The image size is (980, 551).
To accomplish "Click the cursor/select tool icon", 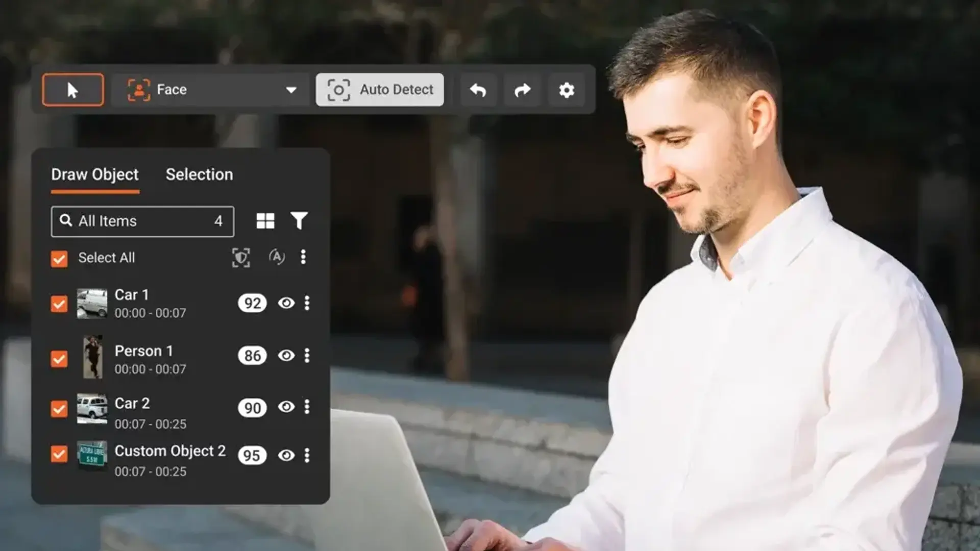I will pyautogui.click(x=72, y=89).
